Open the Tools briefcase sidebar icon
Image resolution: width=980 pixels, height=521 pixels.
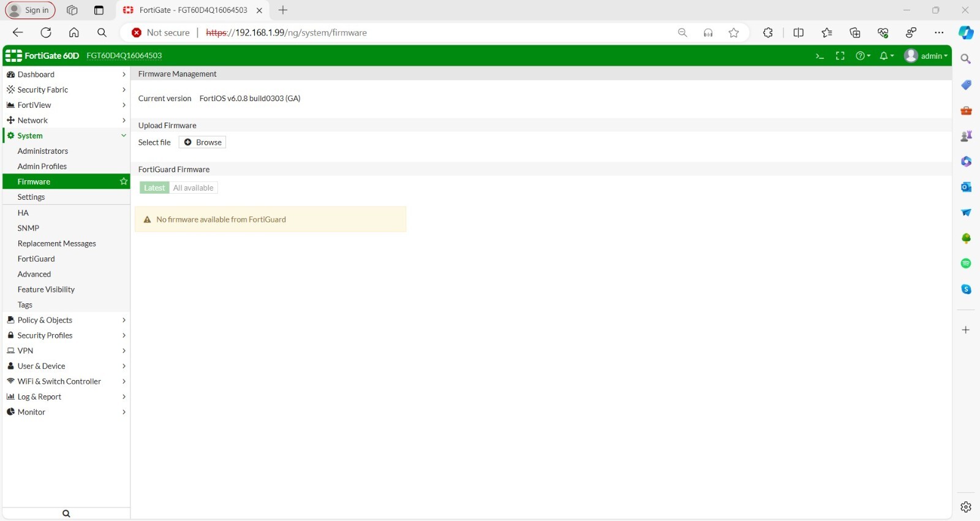click(x=966, y=110)
